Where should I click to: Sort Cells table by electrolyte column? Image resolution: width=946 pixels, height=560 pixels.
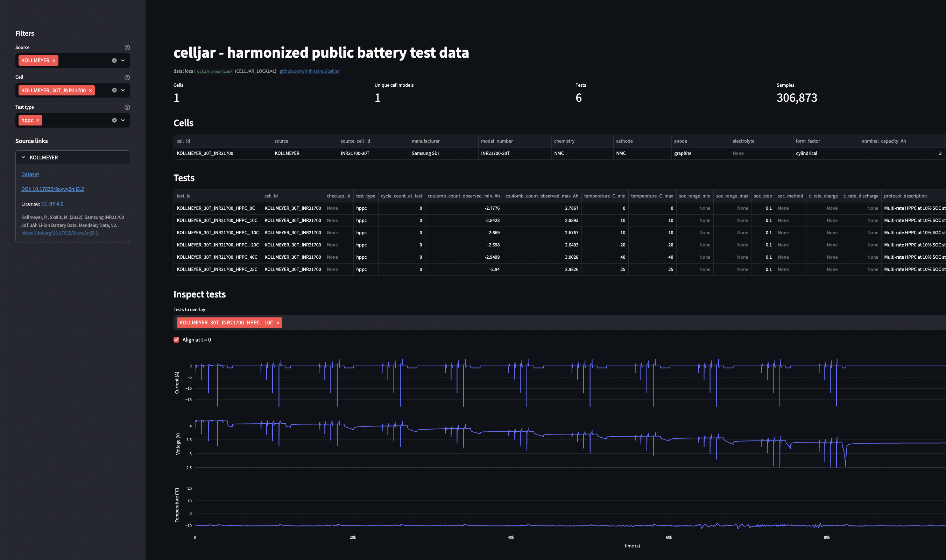coord(761,141)
